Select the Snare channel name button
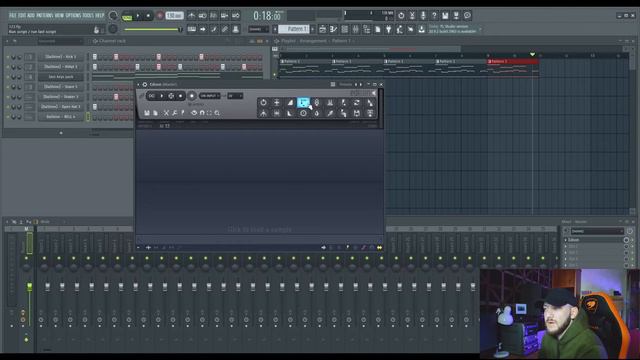The width and height of the screenshot is (640, 360). pyautogui.click(x=60, y=87)
